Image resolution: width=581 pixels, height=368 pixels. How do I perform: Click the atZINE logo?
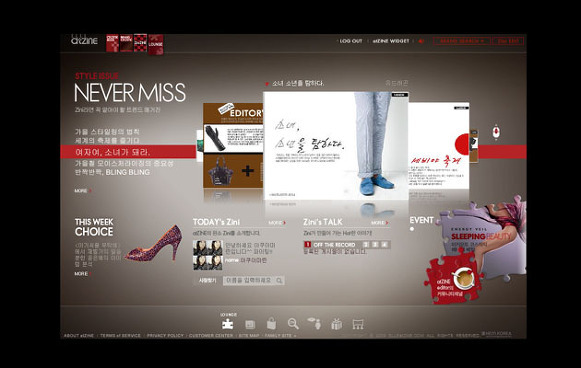[x=84, y=40]
